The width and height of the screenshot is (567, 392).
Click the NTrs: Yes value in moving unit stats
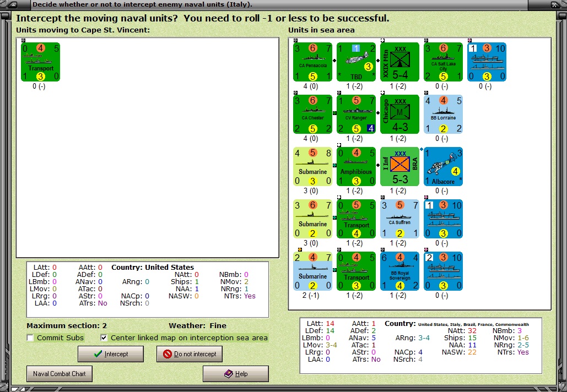tap(250, 296)
